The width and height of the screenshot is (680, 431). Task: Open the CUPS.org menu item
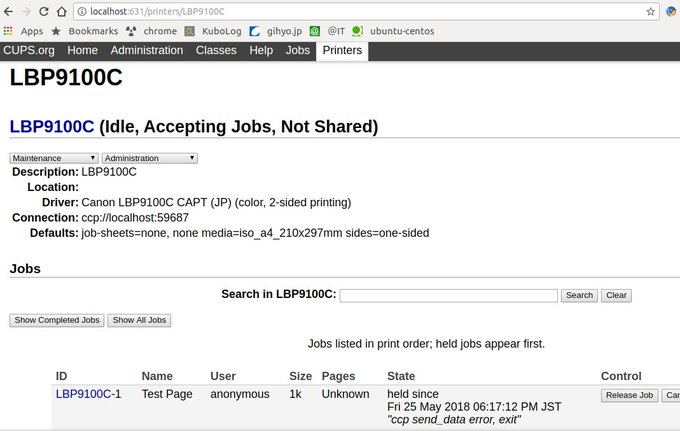pyautogui.click(x=29, y=50)
